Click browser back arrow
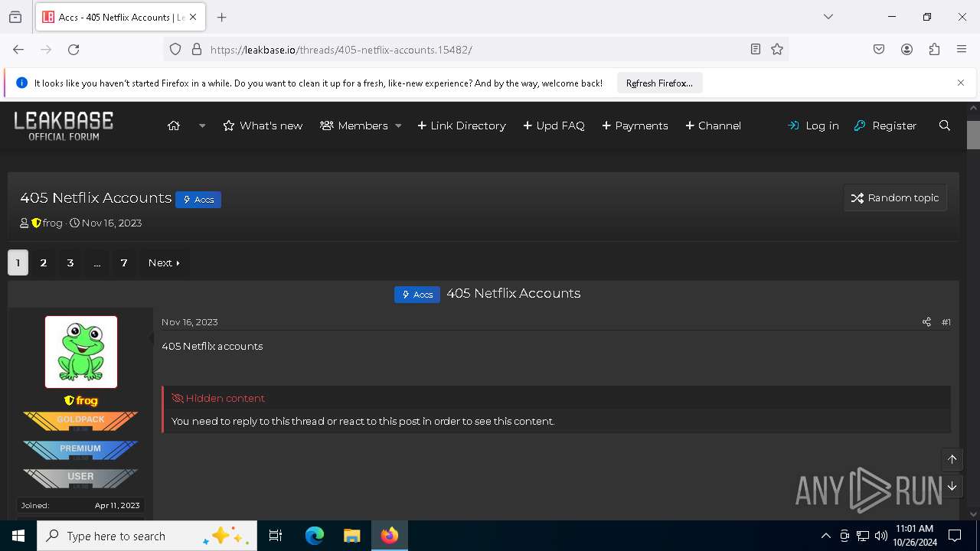980x551 pixels. point(18,49)
